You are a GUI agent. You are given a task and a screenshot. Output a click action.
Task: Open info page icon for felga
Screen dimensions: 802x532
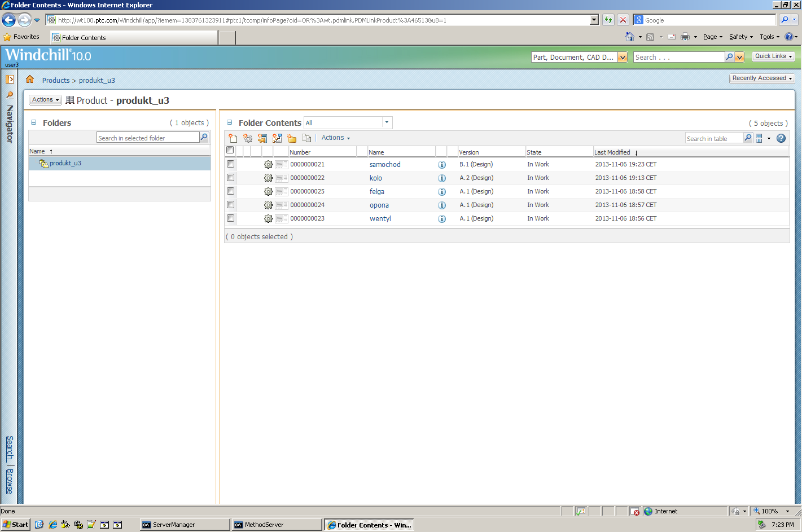pos(442,192)
